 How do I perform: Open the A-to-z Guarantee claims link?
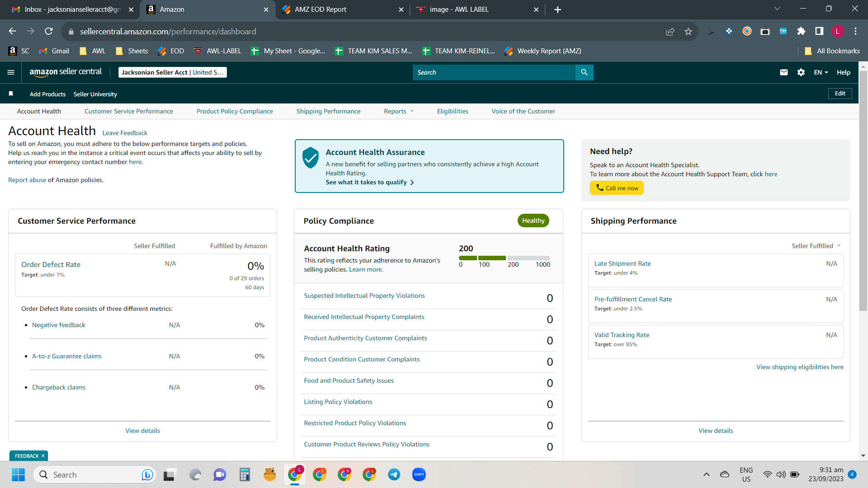pos(67,356)
